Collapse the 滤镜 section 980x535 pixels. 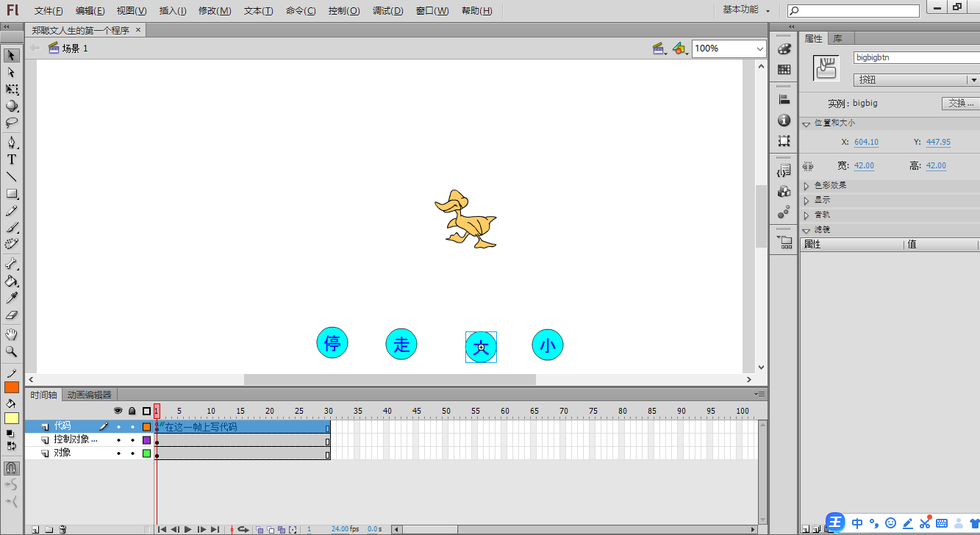(806, 230)
